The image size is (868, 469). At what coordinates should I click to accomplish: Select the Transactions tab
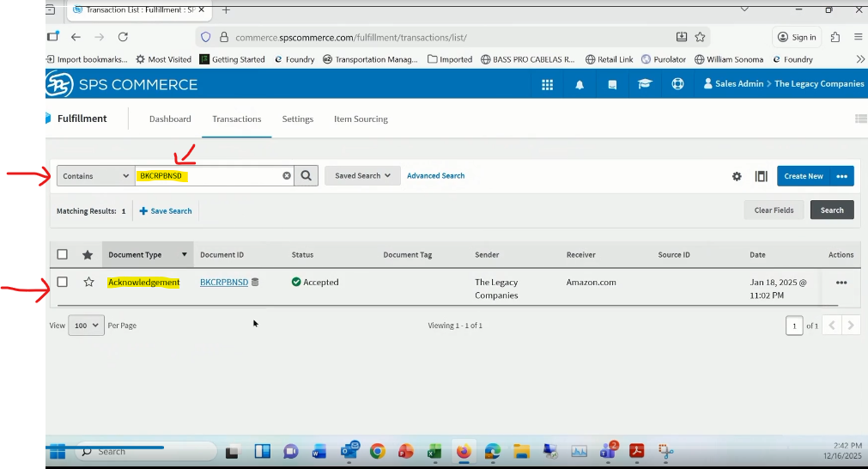(236, 119)
